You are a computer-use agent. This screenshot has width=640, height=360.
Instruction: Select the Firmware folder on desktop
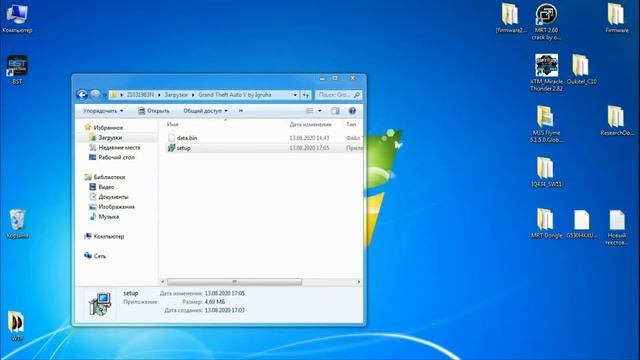point(616,18)
